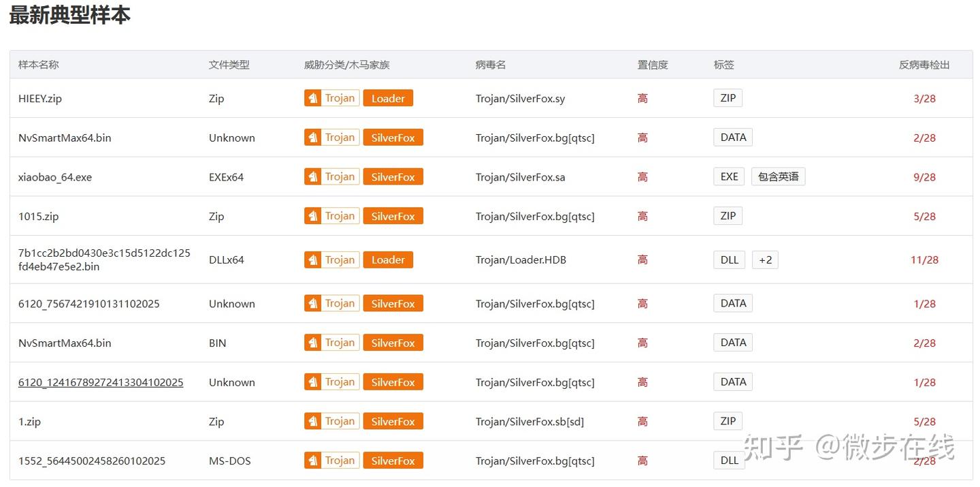Click virus name Trojan/SilverFox.sy

tap(521, 99)
